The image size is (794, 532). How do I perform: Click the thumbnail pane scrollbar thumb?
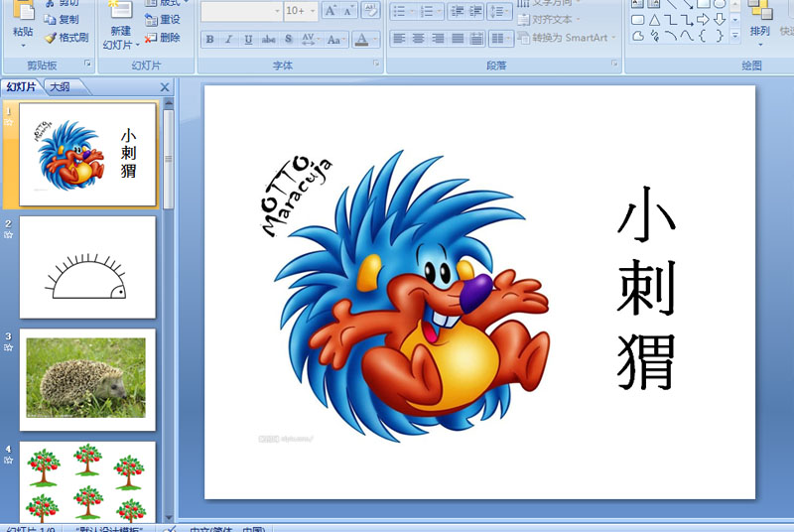click(168, 159)
